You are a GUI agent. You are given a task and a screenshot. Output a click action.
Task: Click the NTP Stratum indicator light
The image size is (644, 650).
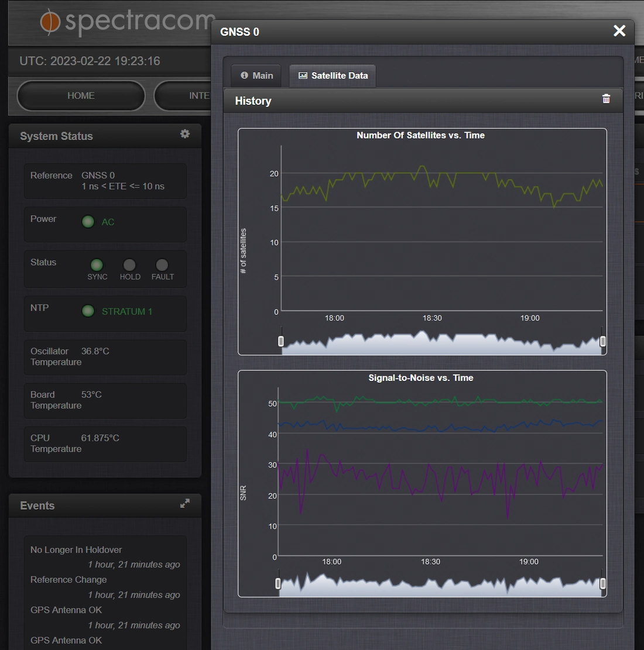(88, 311)
